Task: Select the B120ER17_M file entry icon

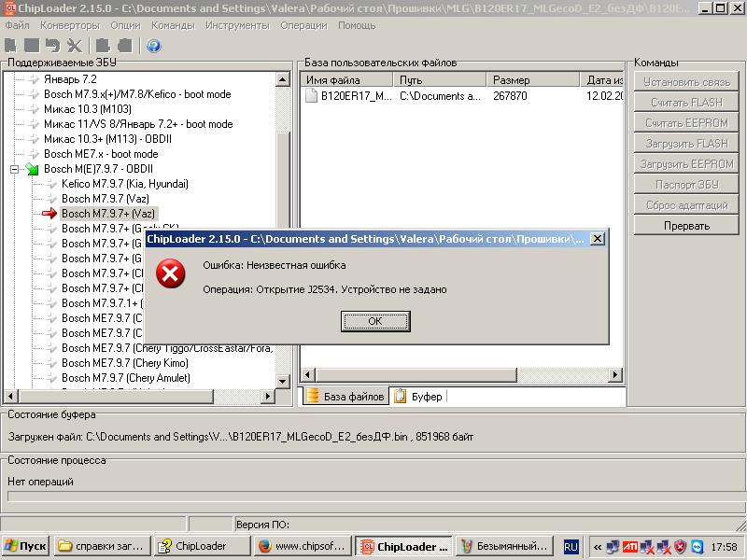Action: [312, 95]
